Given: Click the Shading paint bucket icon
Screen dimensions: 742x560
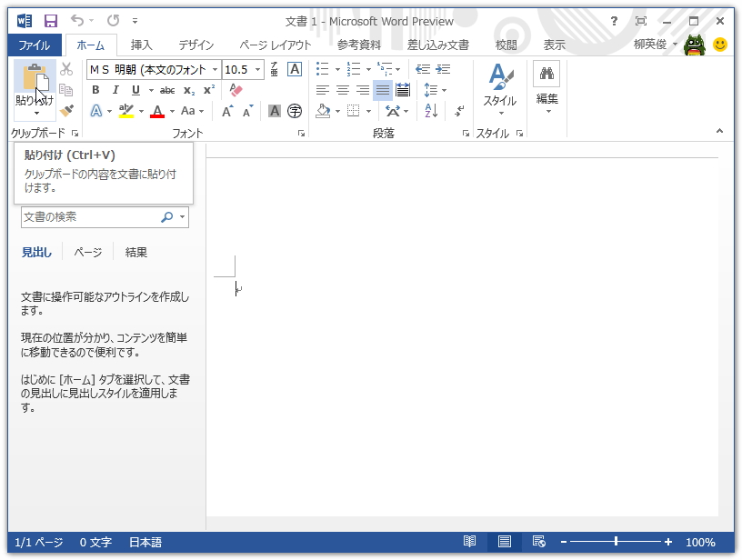Looking at the screenshot, I should click(325, 111).
